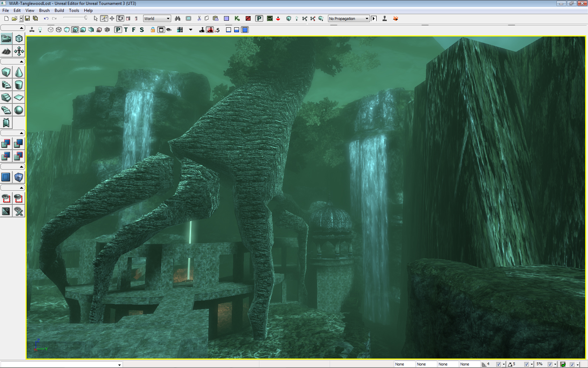Open the File menu
The width and height of the screenshot is (588, 368).
point(6,11)
